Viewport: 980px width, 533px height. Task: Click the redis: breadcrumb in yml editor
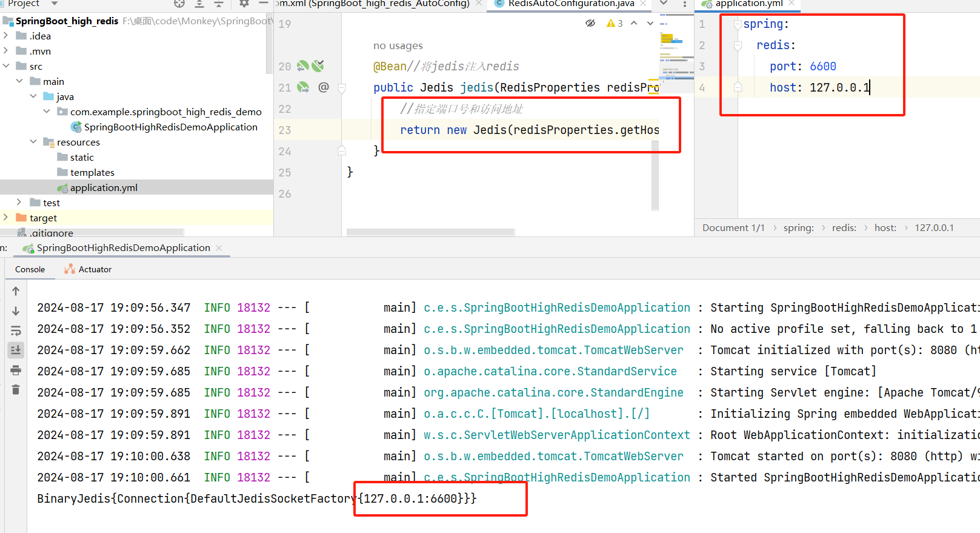[844, 228]
